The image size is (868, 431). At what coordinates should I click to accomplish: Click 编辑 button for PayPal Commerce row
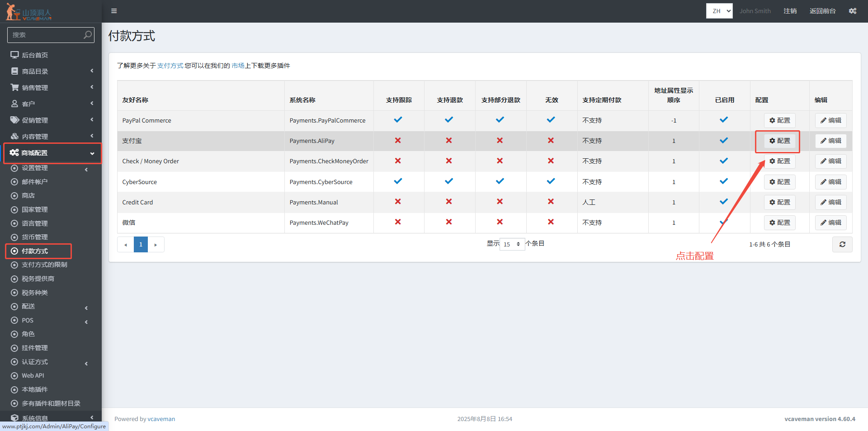point(830,120)
